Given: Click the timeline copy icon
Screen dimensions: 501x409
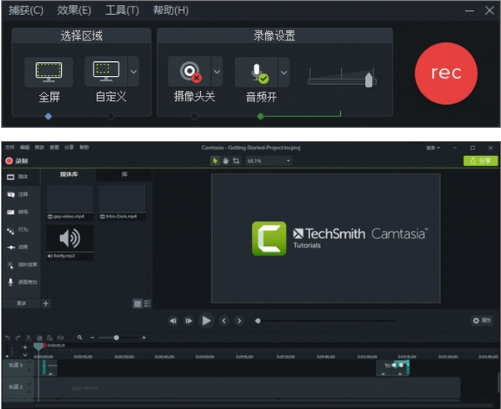Looking at the screenshot, I should tap(39, 338).
